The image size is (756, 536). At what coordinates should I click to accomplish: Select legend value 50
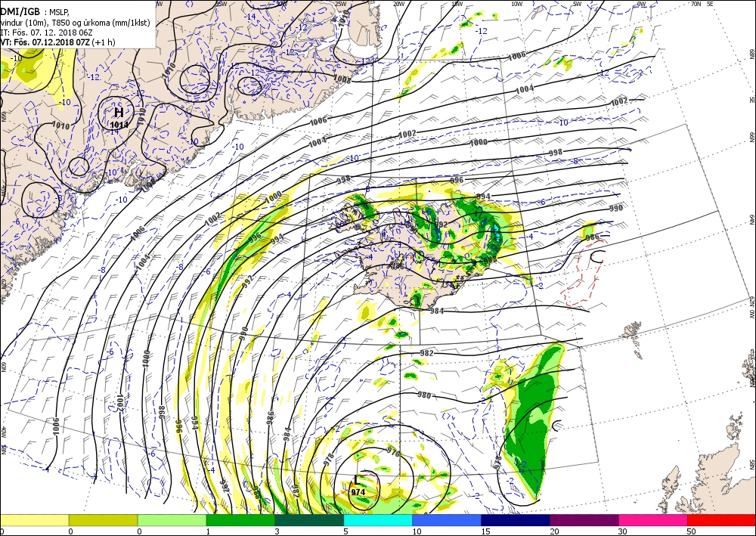[692, 531]
